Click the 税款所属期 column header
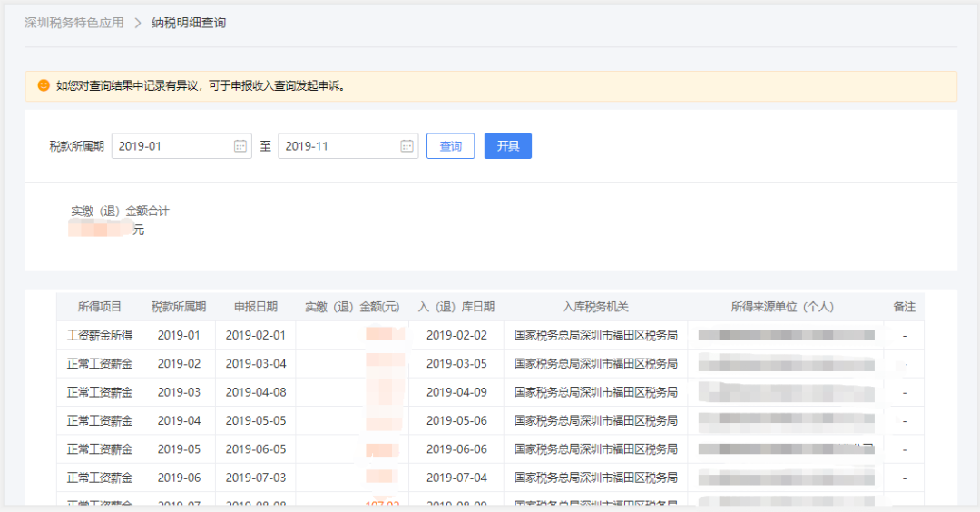The height and width of the screenshot is (512, 980). click(x=179, y=307)
